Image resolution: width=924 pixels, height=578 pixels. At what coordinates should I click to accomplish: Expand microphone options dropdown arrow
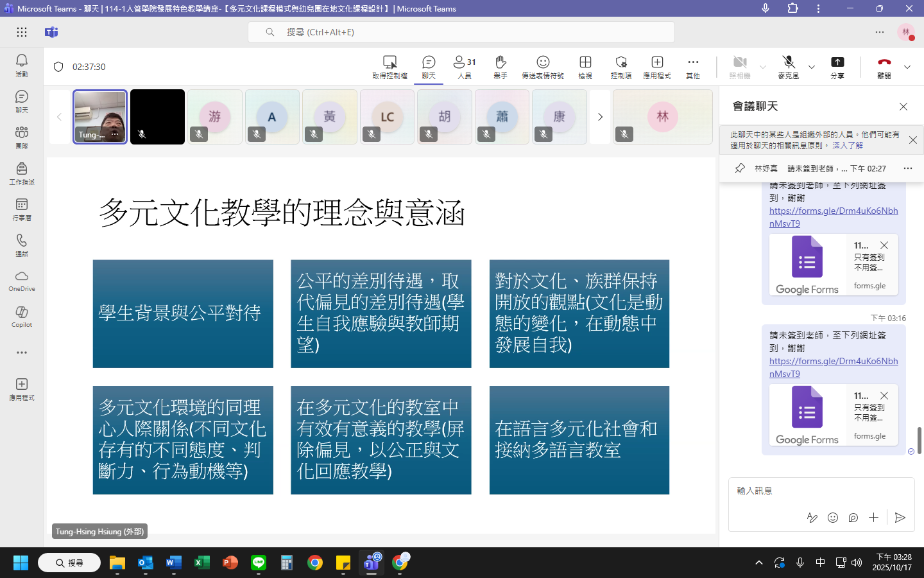812,67
